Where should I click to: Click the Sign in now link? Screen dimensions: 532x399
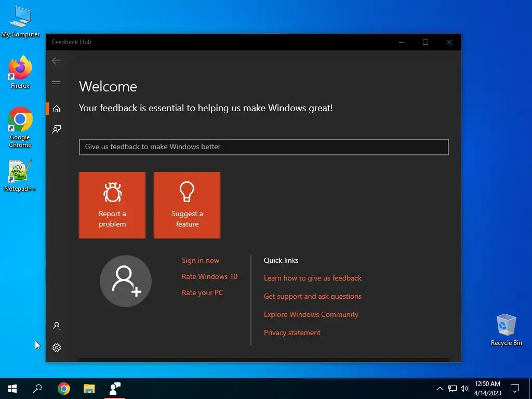pyautogui.click(x=201, y=260)
